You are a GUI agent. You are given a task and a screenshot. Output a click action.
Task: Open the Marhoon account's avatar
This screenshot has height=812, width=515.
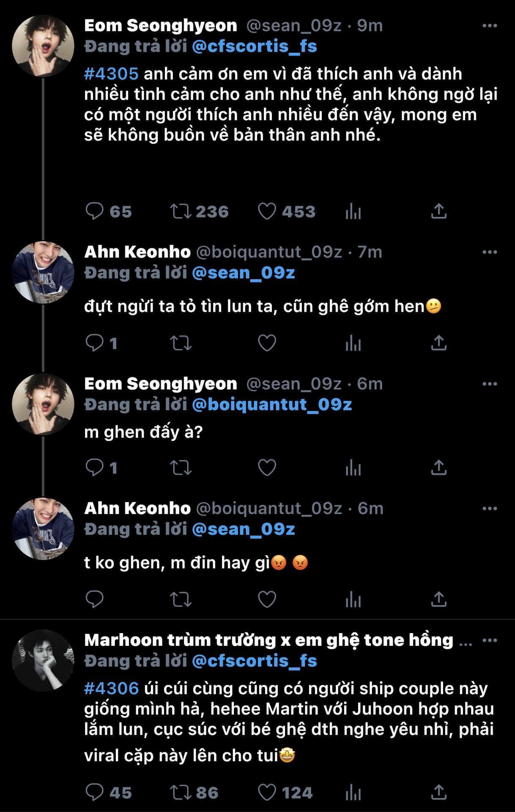click(43, 661)
